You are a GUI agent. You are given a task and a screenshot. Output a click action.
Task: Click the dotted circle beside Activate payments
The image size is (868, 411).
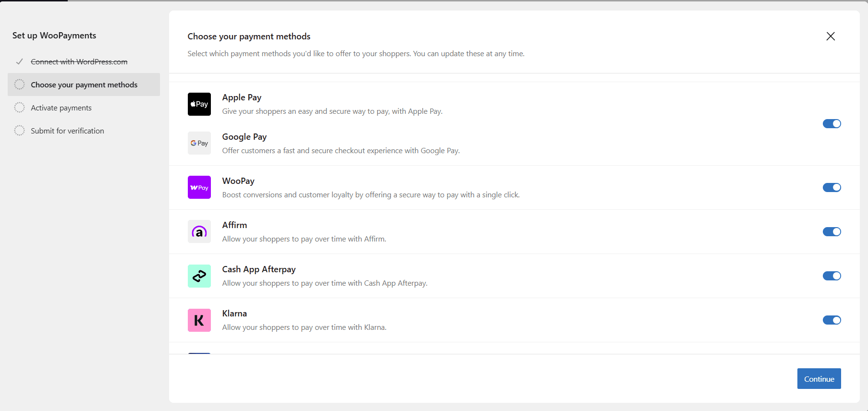pos(19,108)
